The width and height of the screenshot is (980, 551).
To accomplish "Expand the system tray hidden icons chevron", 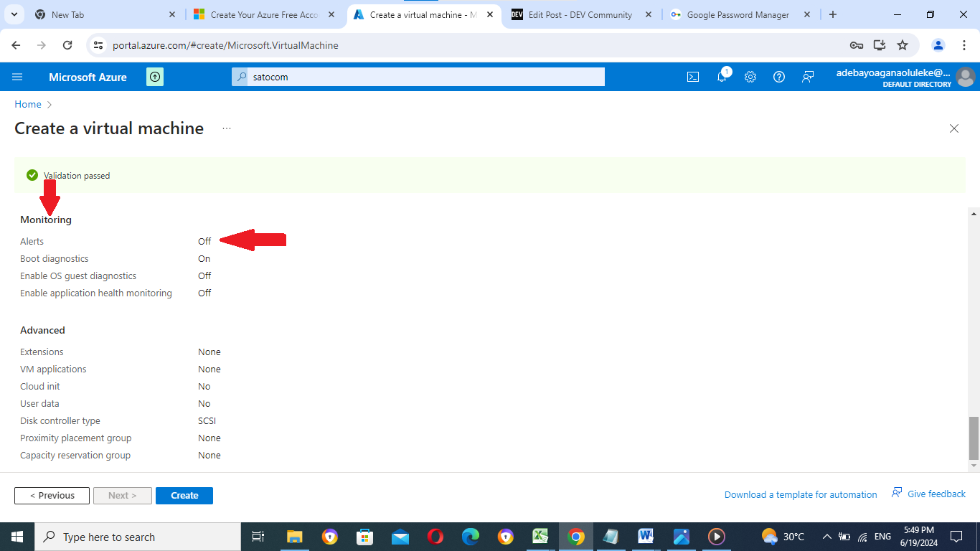I will 827,537.
